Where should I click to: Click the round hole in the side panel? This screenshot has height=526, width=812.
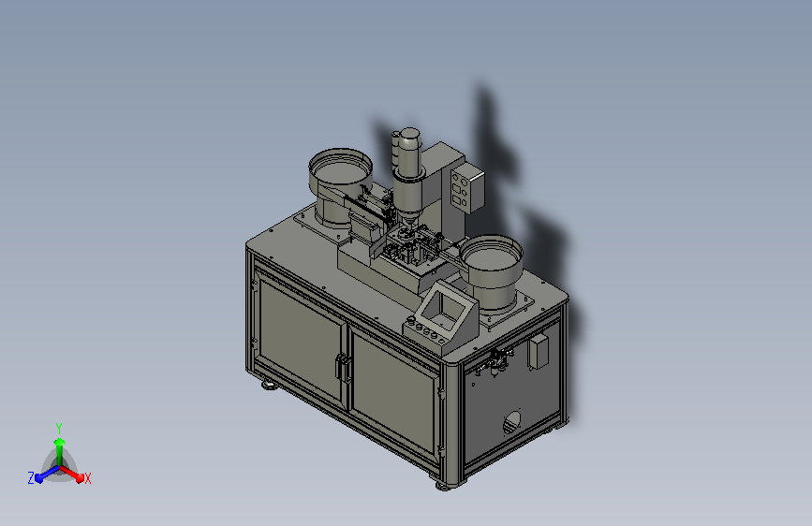tap(512, 422)
